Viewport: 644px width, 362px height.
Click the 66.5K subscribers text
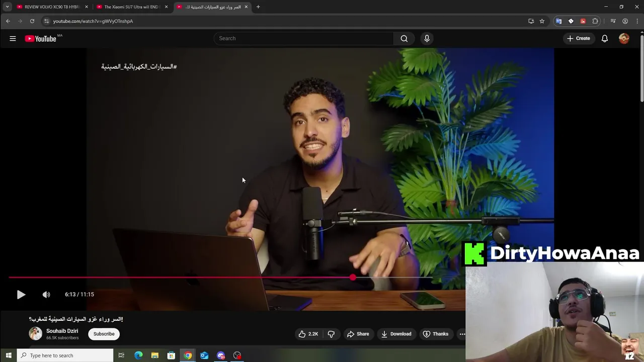[x=62, y=338]
